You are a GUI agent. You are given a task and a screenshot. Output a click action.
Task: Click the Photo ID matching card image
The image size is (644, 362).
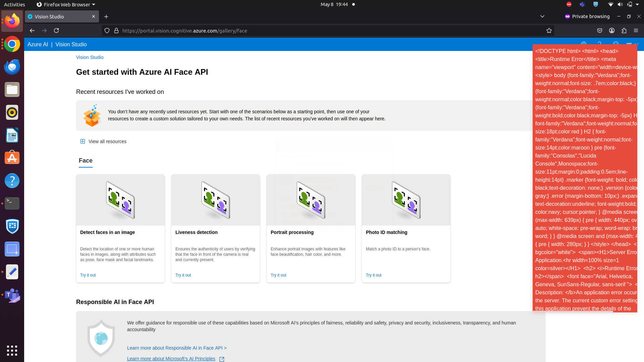click(x=406, y=200)
